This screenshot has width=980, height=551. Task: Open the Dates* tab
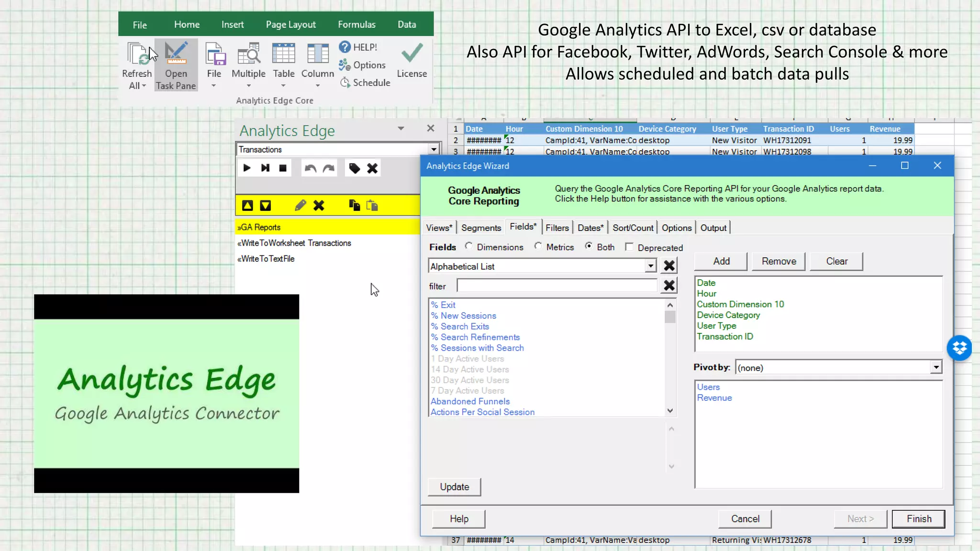(590, 228)
